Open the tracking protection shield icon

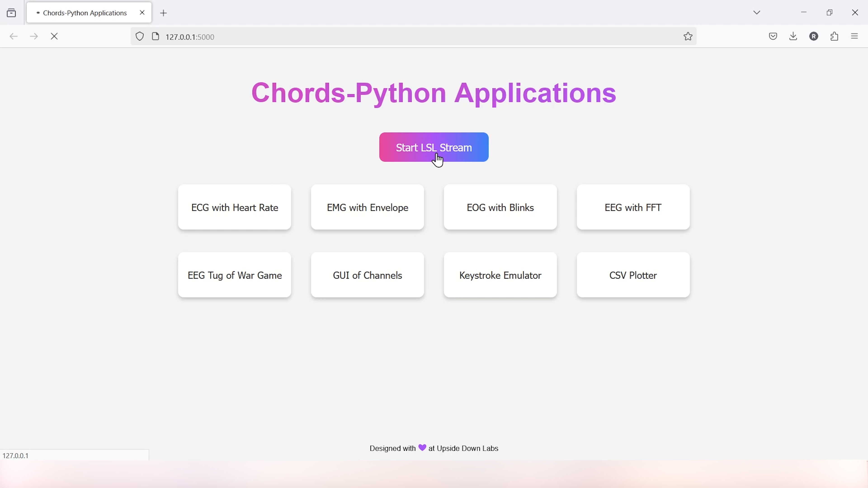tap(139, 36)
